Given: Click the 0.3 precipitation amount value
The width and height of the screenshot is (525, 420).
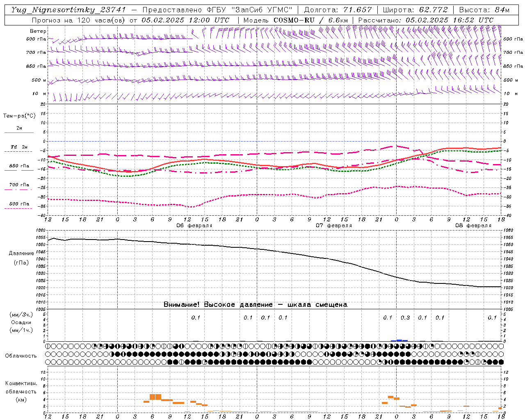Looking at the screenshot, I should (405, 317).
